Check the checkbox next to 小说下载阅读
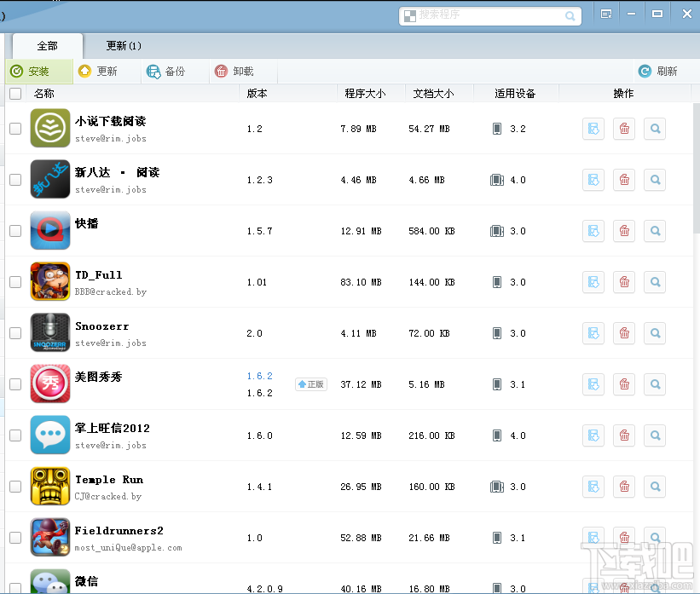 [x=14, y=129]
